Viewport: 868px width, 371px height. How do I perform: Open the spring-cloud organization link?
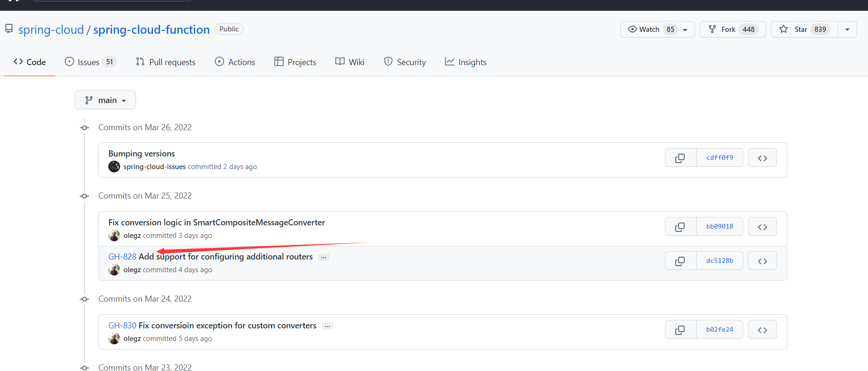tap(51, 30)
